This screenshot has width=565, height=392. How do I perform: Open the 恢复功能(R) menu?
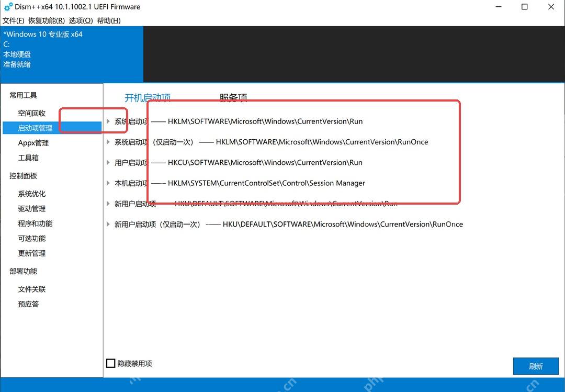pyautogui.click(x=47, y=20)
